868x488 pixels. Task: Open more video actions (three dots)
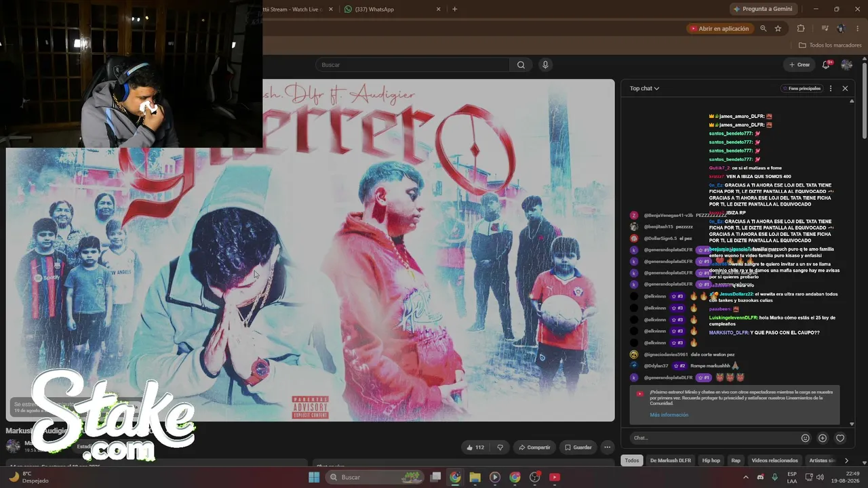coord(608,447)
